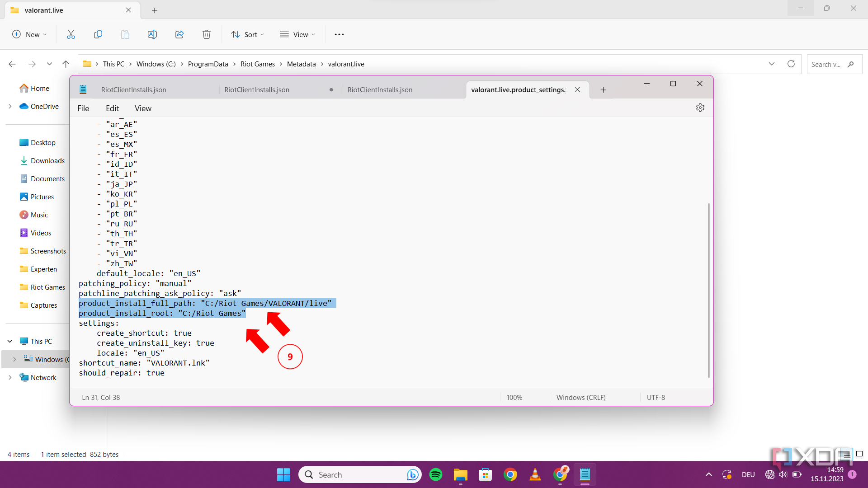This screenshot has width=868, height=488.
Task: Open Downloads in the navigation pane
Action: click(47, 161)
